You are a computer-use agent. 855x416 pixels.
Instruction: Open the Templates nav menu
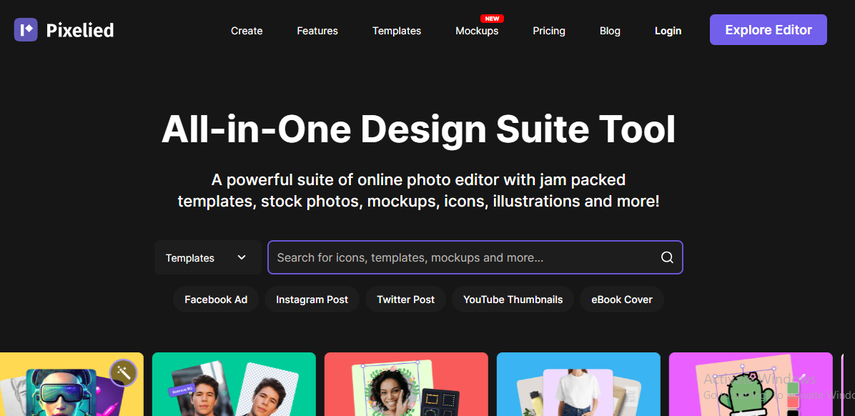coord(396,31)
